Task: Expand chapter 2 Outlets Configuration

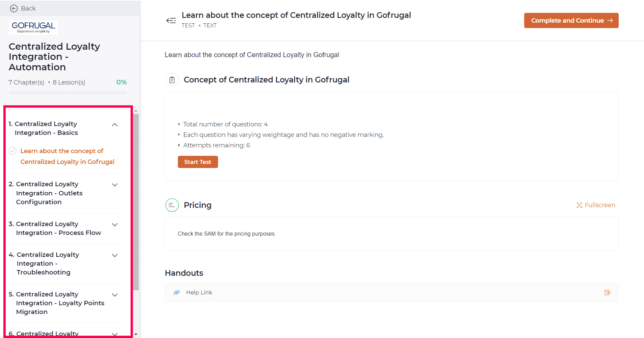Action: click(x=115, y=185)
